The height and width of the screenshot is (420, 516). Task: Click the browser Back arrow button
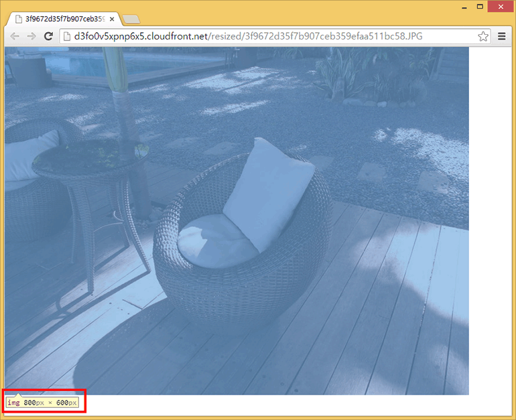point(15,36)
